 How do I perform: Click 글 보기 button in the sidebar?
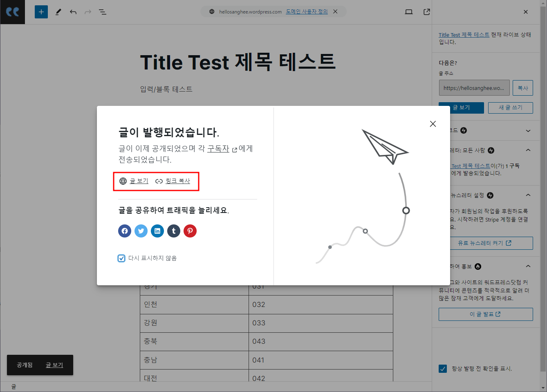461,108
